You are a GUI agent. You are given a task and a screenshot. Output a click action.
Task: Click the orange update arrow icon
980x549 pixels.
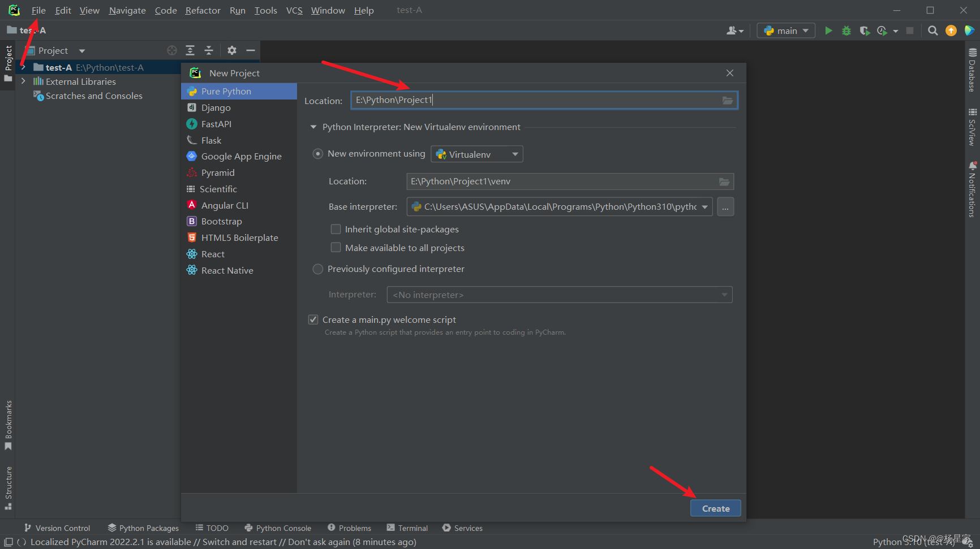pyautogui.click(x=951, y=31)
